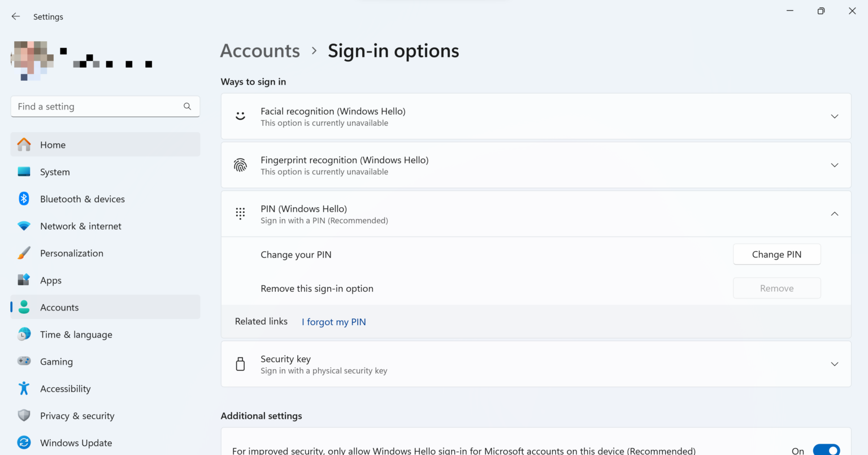Collapse the PIN (Windows Hello) section
Viewport: 868px width, 455px height.
835,214
